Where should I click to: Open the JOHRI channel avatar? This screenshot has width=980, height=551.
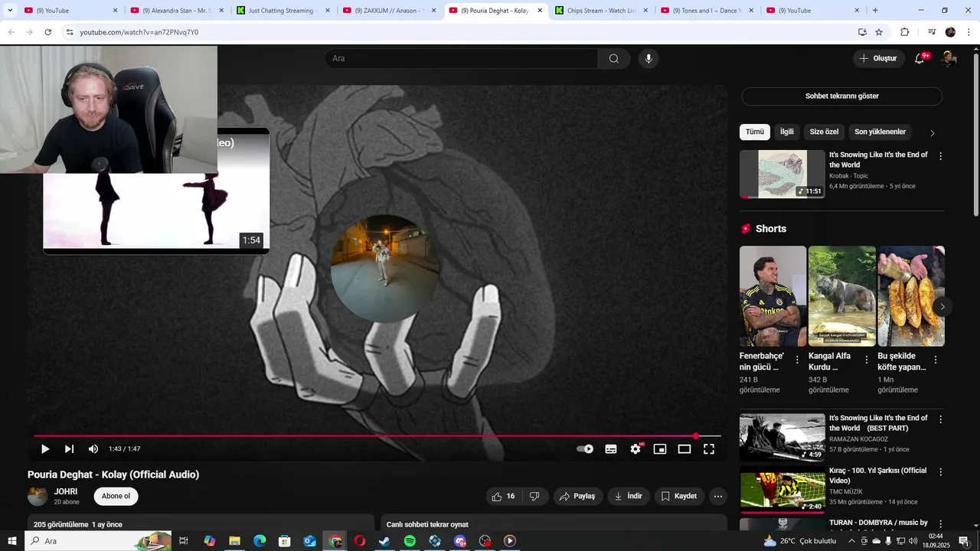[38, 496]
